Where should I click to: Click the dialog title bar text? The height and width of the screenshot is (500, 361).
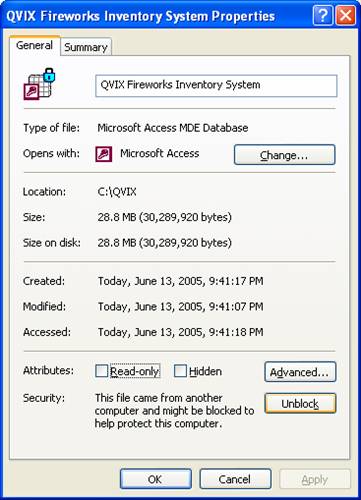point(140,16)
